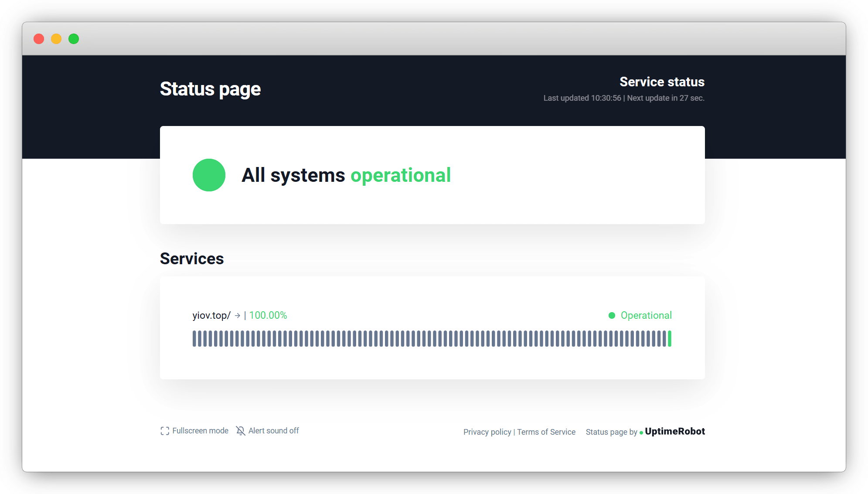This screenshot has width=868, height=494.
Task: Click the green dot before UptimeRobot
Action: tap(641, 433)
